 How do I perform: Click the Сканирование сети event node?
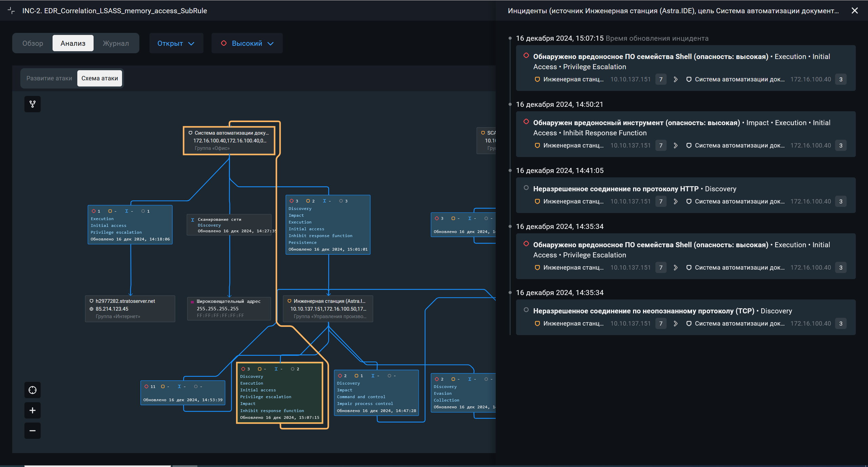229,225
